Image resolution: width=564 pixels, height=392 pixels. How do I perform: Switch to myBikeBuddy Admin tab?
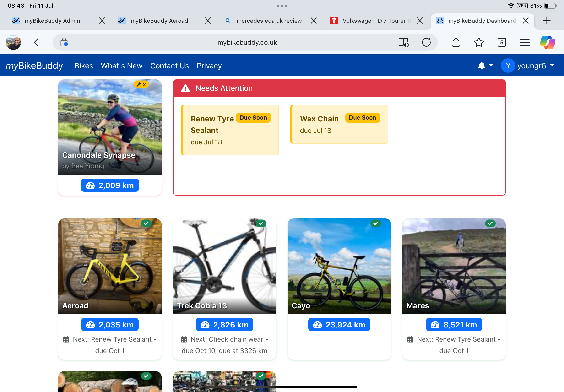tap(52, 21)
